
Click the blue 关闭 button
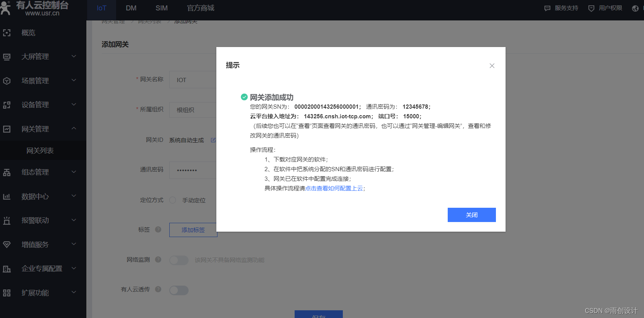(x=472, y=215)
